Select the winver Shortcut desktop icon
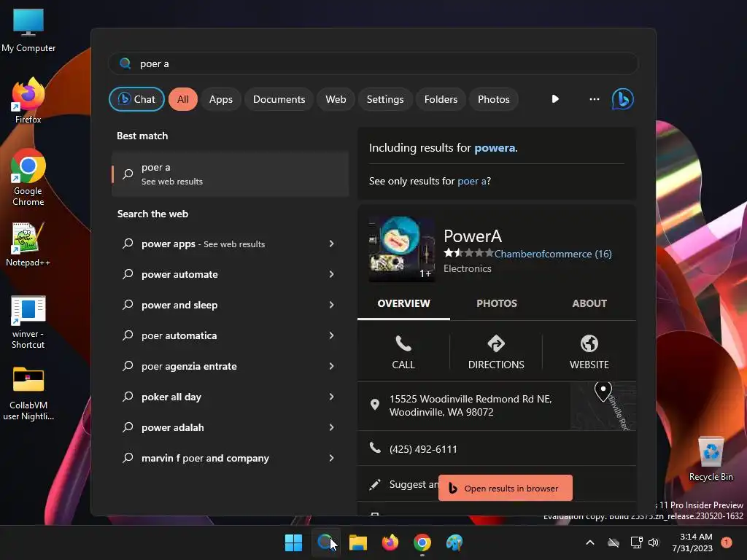Viewport: 747px width, 560px height. tap(28, 322)
